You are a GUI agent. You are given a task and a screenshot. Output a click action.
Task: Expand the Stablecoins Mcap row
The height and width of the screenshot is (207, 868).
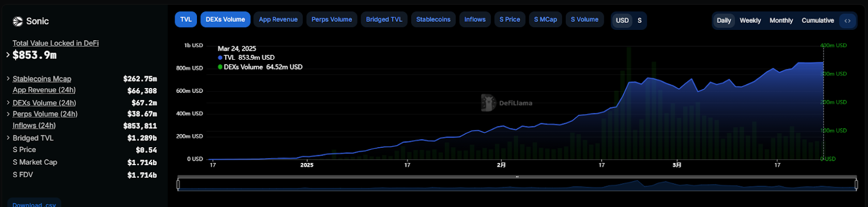[x=8, y=79]
